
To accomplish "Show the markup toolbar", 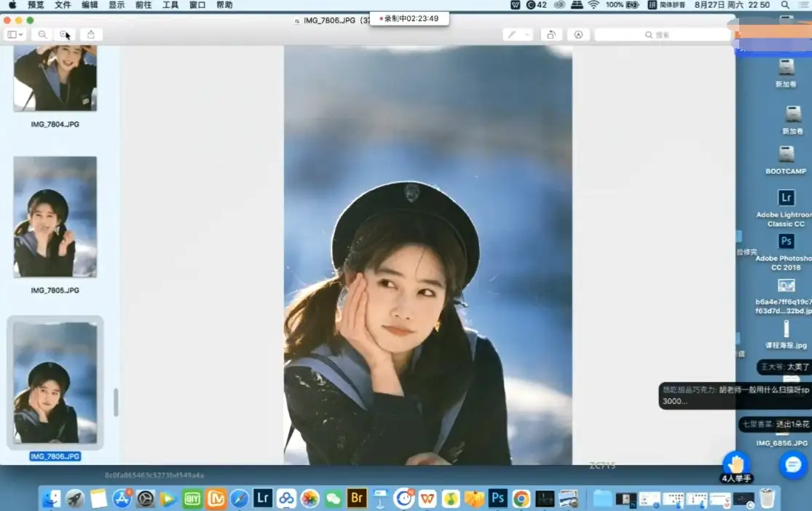I will coord(579,34).
